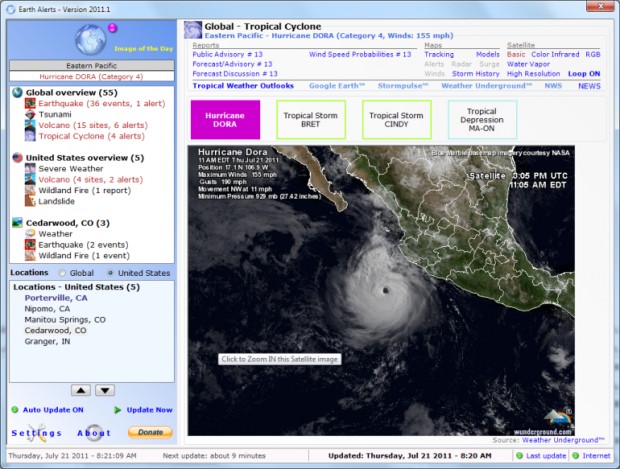This screenshot has width=620, height=469.
Task: Click the Severe Weather icon
Action: tap(30, 168)
